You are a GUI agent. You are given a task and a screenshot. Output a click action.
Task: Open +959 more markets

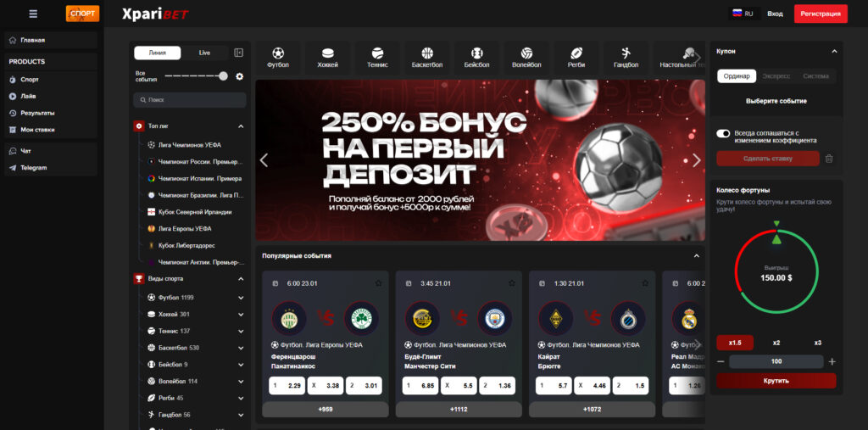click(x=325, y=410)
